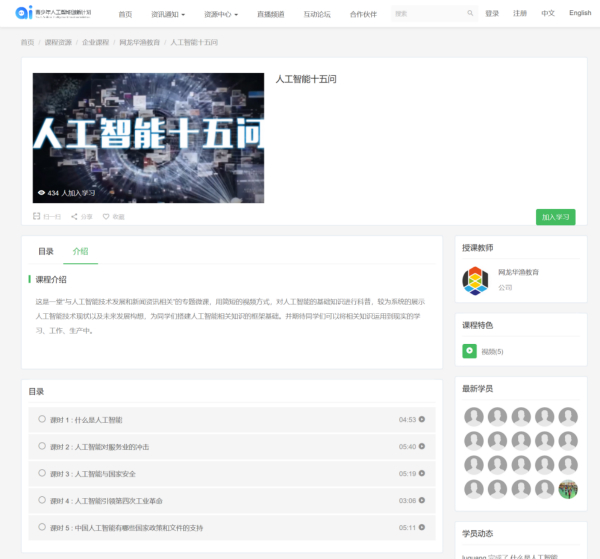Switch to the 介绍 tab
Viewport: 600px width, 559px height.
(80, 251)
